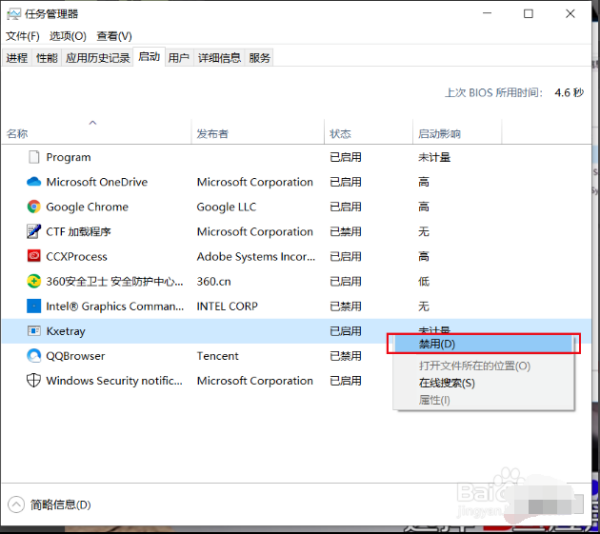Viewport: 600px width, 534px height.
Task: Click the Windows Security shield icon
Action: (x=34, y=381)
